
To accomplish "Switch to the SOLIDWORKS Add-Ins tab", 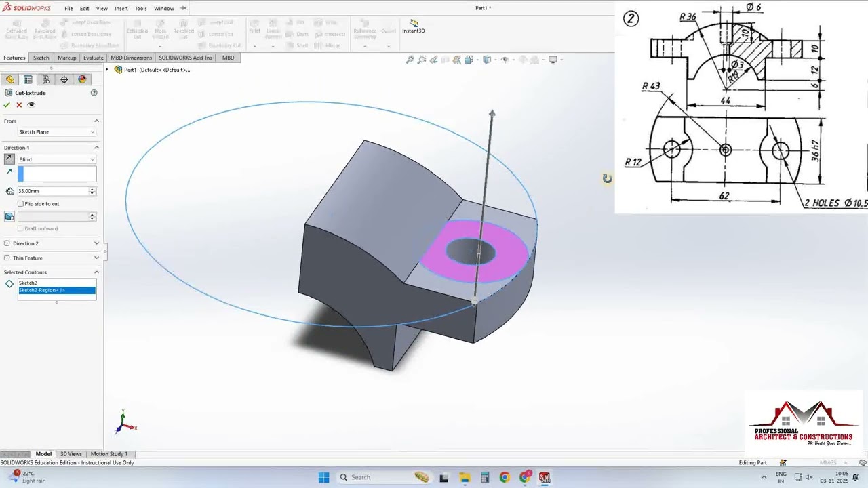I will 185,58.
